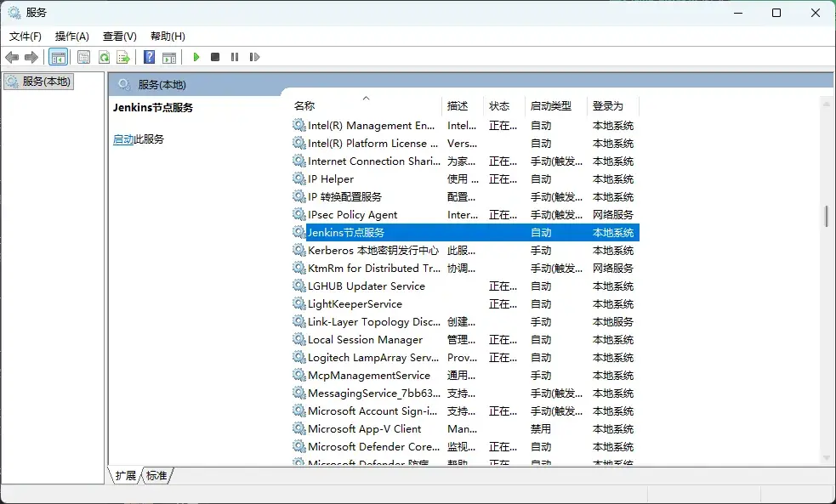Click the Refresh toolbar icon
This screenshot has height=504, width=836.
pos(104,57)
